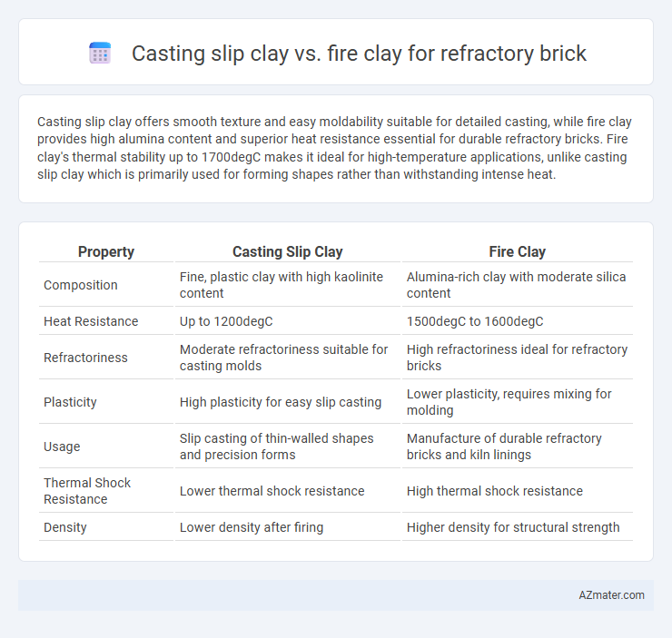Select the intro paragraph about casting slip clay
672x638 pixels.
coord(335,148)
